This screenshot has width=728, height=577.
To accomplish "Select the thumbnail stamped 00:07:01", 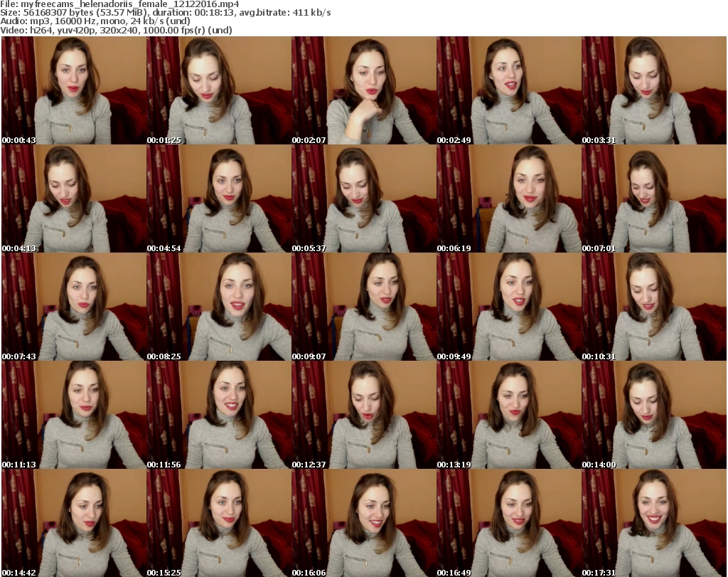I will click(x=654, y=198).
